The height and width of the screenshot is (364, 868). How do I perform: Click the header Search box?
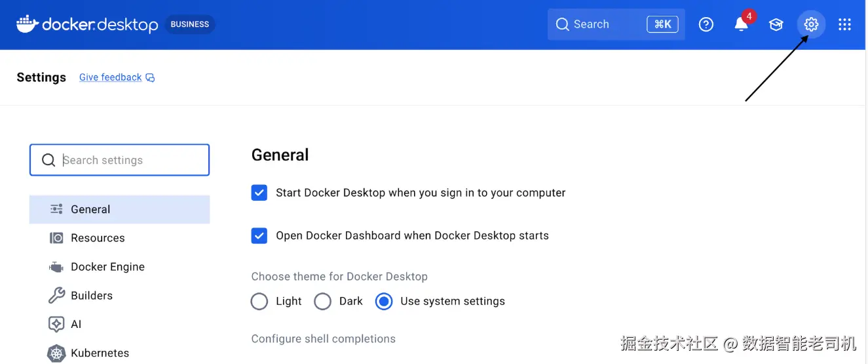tap(616, 24)
